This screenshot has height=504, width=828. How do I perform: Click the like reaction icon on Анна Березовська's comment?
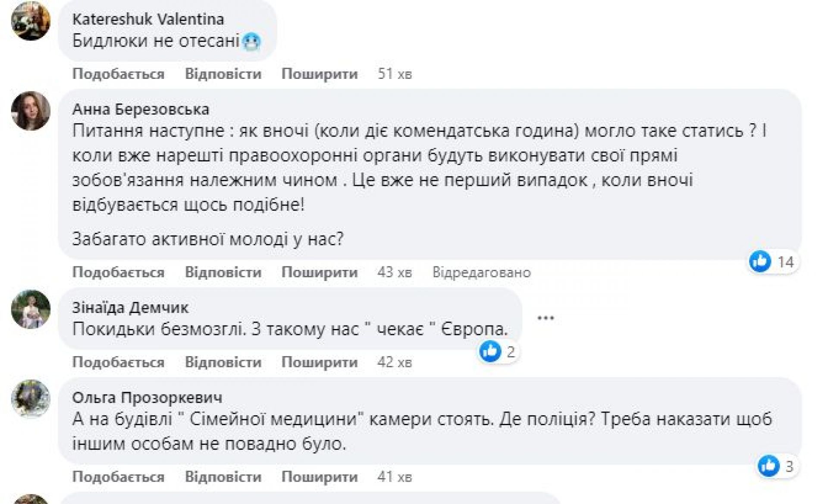click(760, 261)
